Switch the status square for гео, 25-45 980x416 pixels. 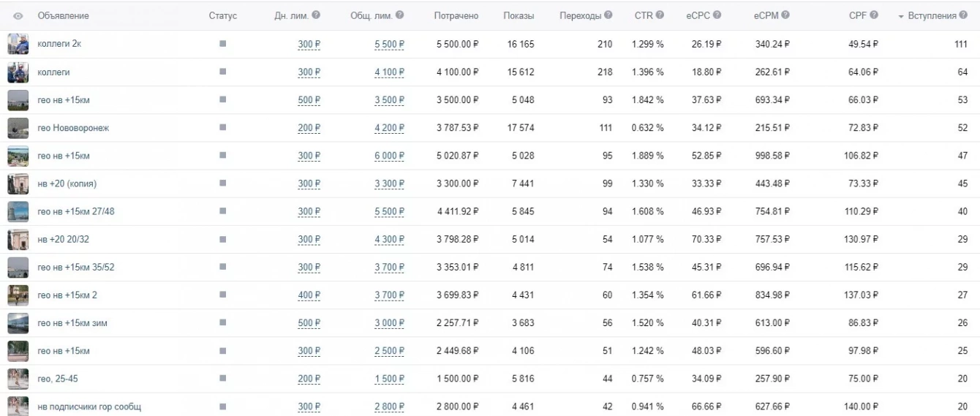[222, 379]
